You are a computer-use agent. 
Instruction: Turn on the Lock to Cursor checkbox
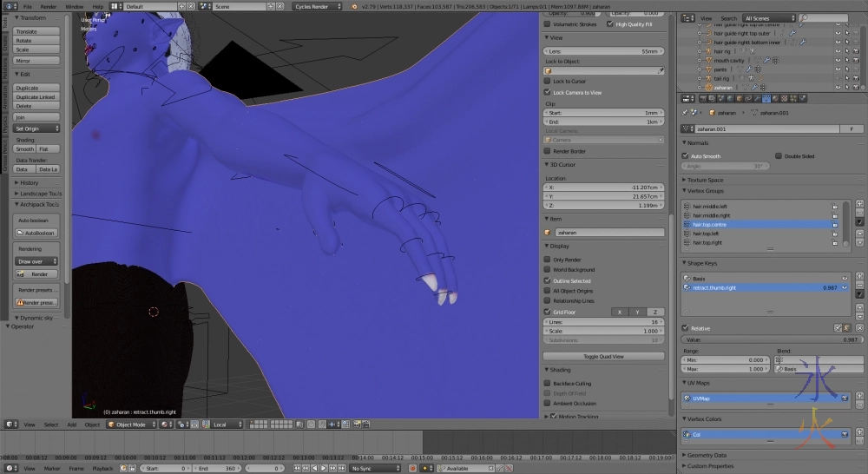click(547, 82)
